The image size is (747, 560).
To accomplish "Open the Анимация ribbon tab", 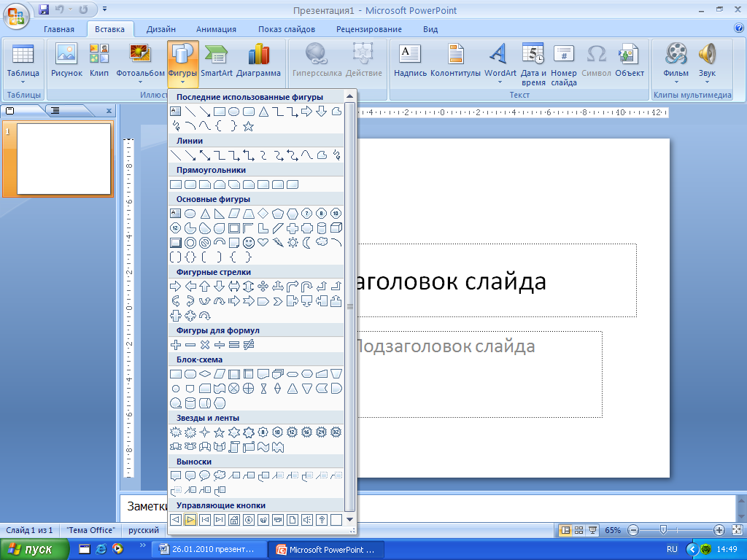I will tap(216, 29).
